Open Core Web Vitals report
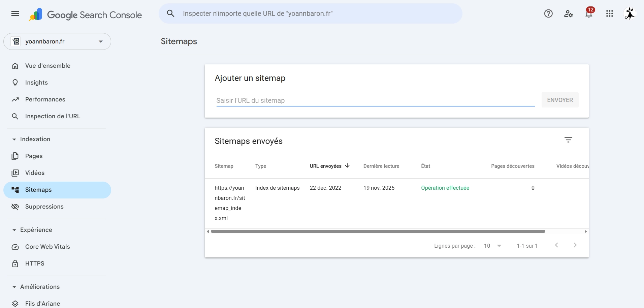This screenshot has width=644, height=308. click(57, 247)
